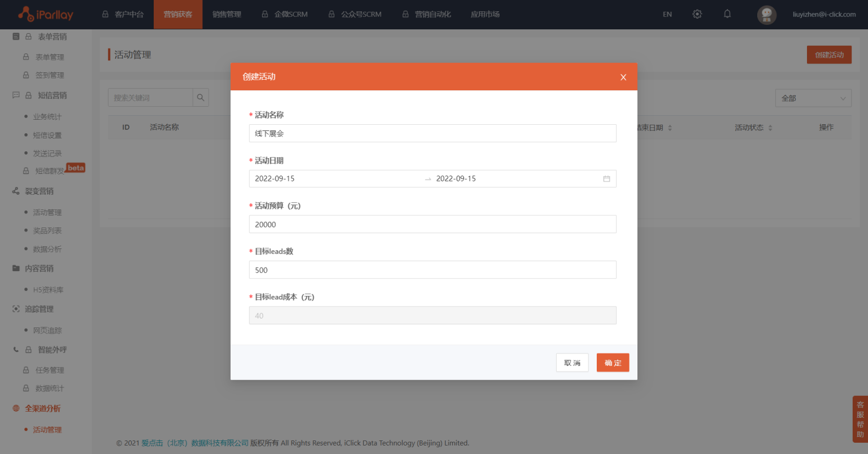Click the calendar icon in date field
Image resolution: width=868 pixels, height=454 pixels.
click(x=606, y=179)
